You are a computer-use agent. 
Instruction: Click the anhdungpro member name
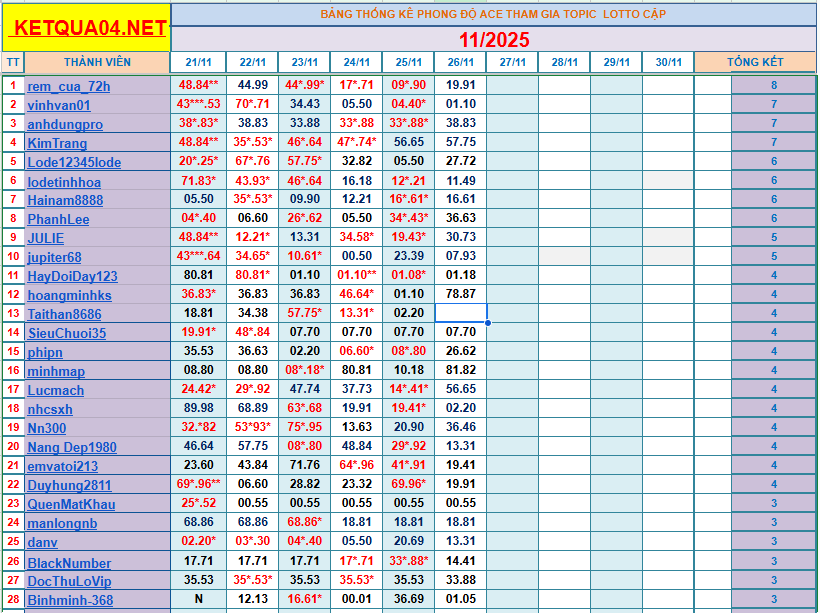[65, 124]
